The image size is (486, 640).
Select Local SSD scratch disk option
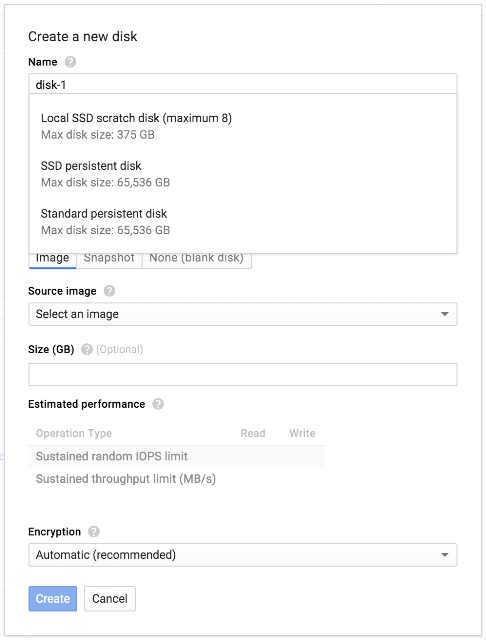pos(243,126)
